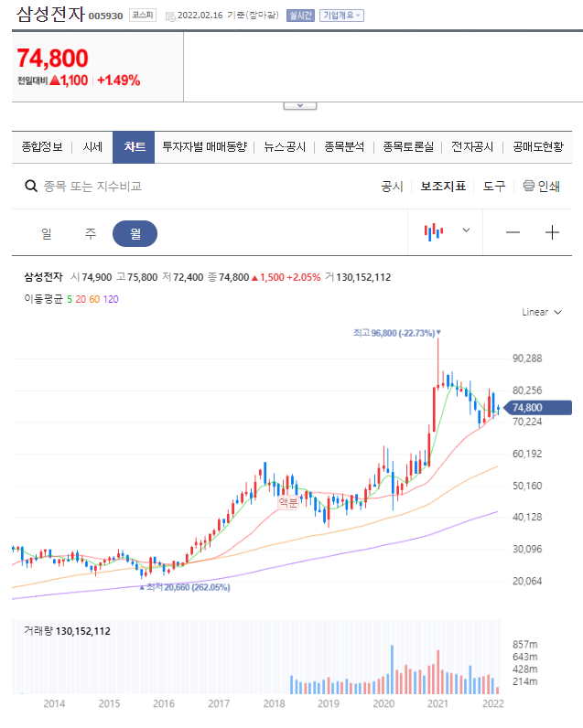Expand the Linear scale dropdown

[541, 312]
